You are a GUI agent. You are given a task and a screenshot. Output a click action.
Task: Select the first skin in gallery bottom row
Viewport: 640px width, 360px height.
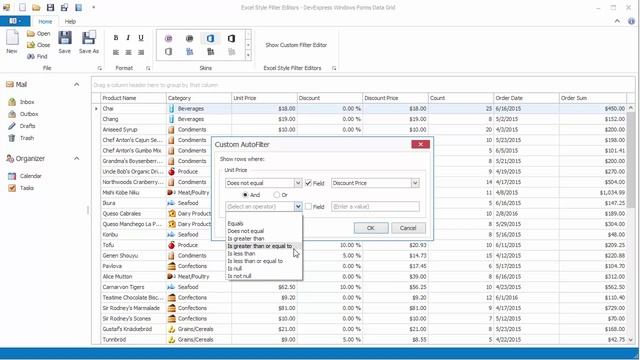pyautogui.click(x=169, y=52)
